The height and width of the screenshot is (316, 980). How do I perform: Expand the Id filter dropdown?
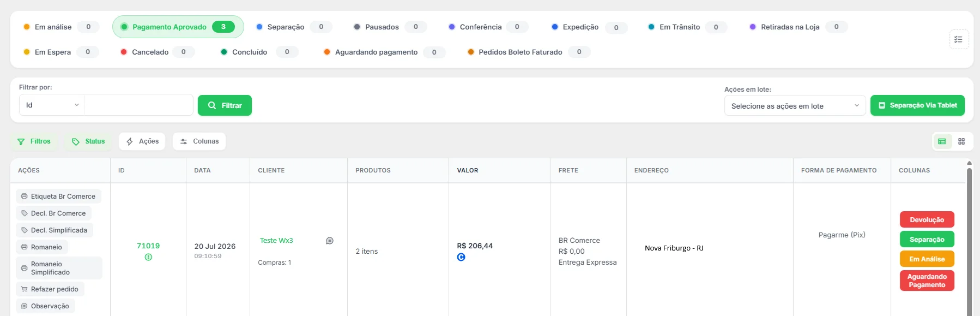tap(52, 105)
